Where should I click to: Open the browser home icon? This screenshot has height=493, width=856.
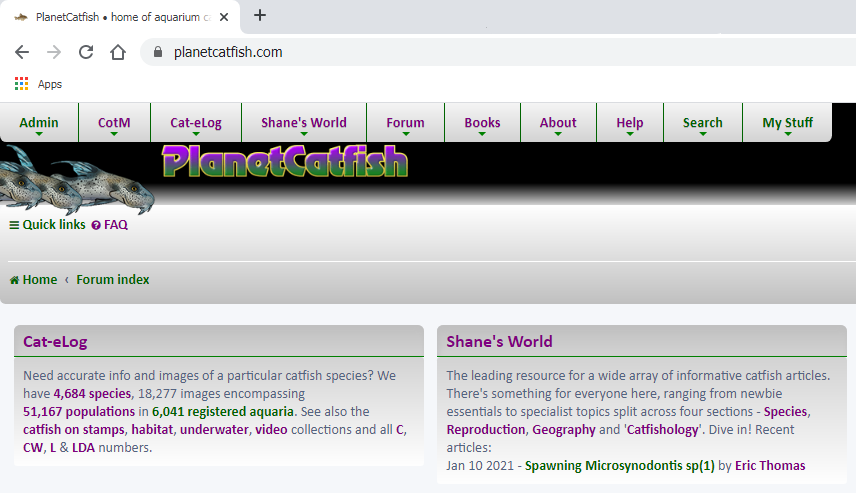[x=118, y=52]
